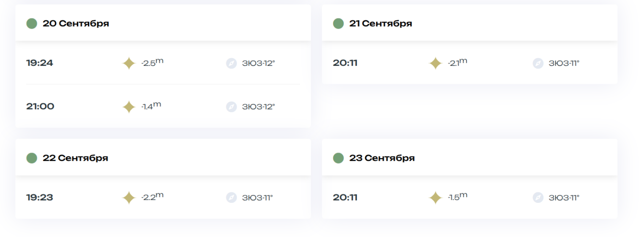Click the 19:24 pass time
This screenshot has height=237, width=644.
[40, 63]
